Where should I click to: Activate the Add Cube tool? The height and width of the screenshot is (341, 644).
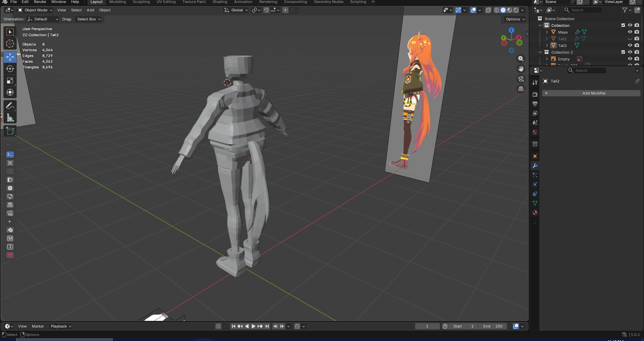(x=10, y=131)
